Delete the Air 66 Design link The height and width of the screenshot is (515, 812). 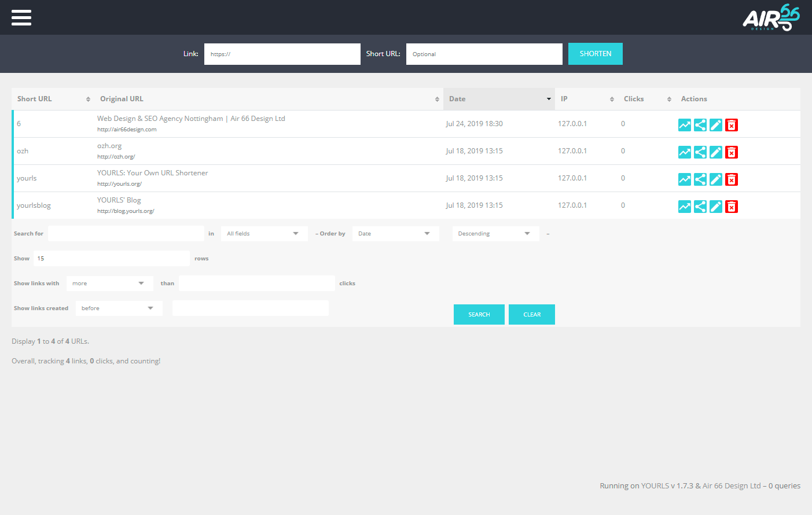tap(732, 125)
